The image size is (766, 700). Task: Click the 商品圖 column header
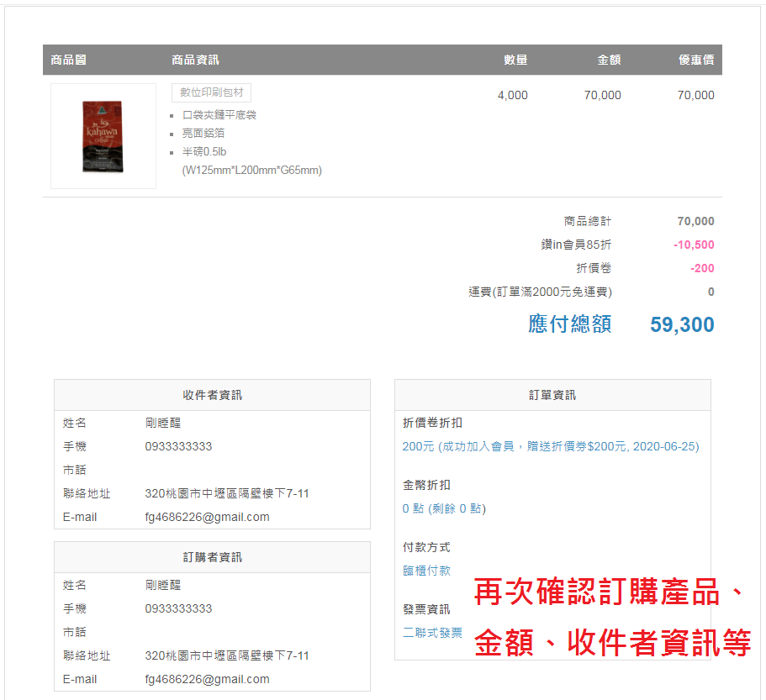(x=68, y=60)
